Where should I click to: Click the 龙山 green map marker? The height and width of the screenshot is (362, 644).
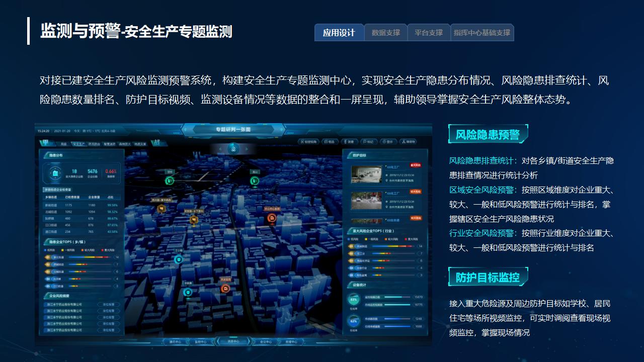tap(255, 181)
